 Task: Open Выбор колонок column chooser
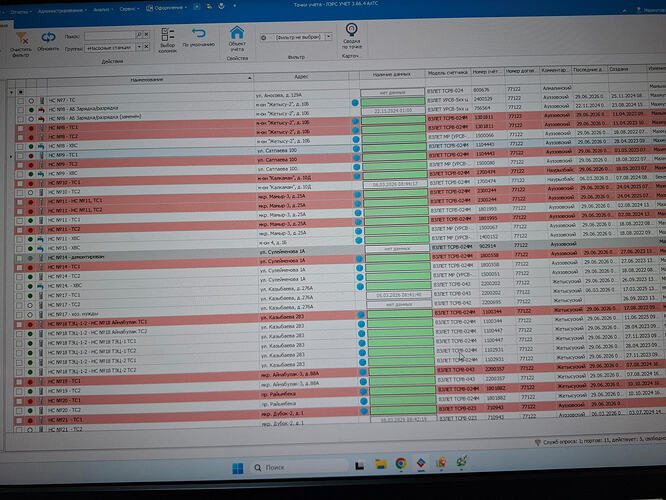[x=167, y=35]
